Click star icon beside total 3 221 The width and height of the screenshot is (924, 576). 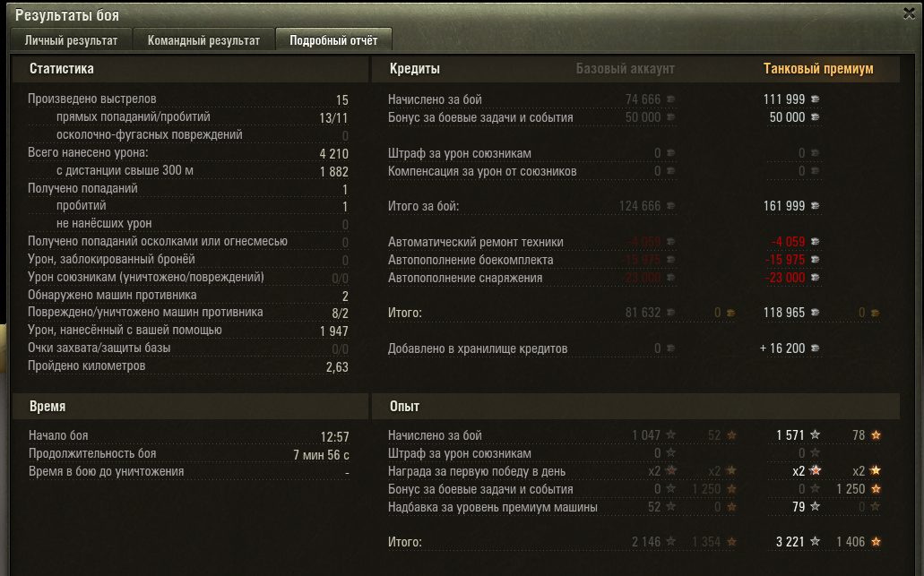tap(815, 541)
